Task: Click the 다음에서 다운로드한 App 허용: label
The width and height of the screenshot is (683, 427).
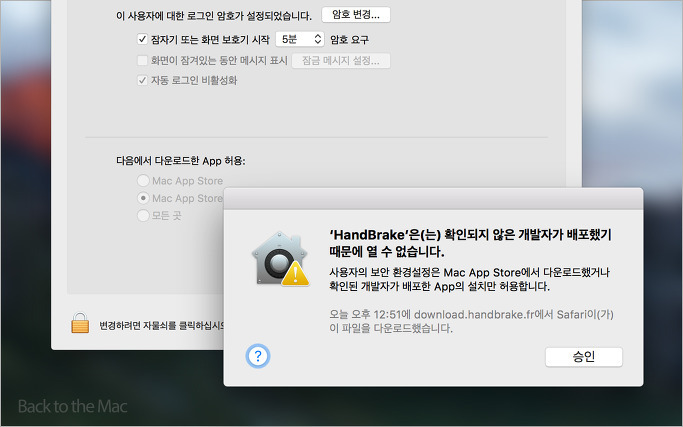Action: pyautogui.click(x=181, y=161)
